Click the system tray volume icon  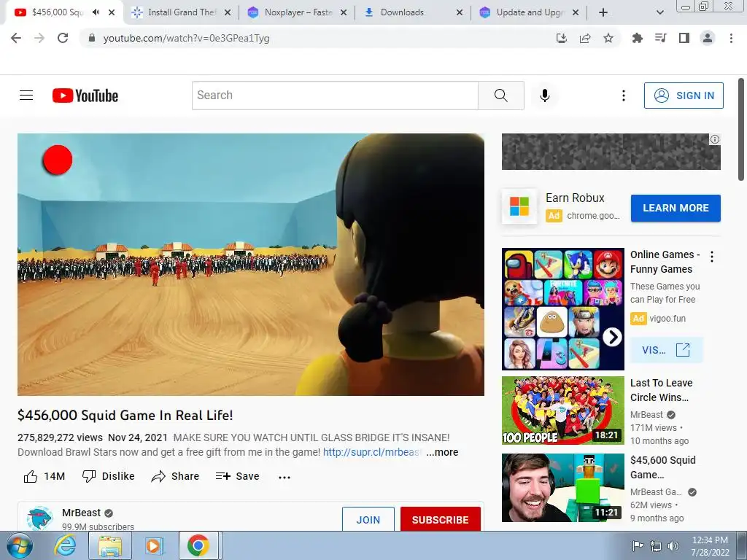click(673, 546)
